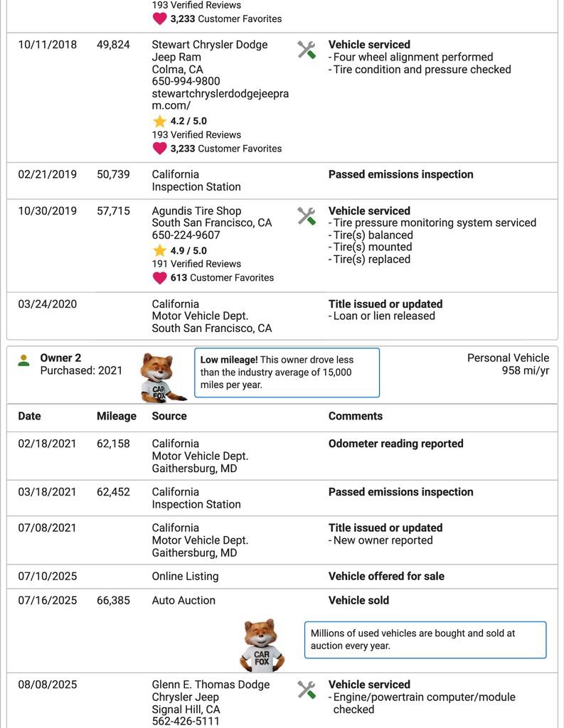Viewport: 564px width, 728px height.
Task: Open stewartchryslerdodgejeepram.com website link
Action: point(220,100)
